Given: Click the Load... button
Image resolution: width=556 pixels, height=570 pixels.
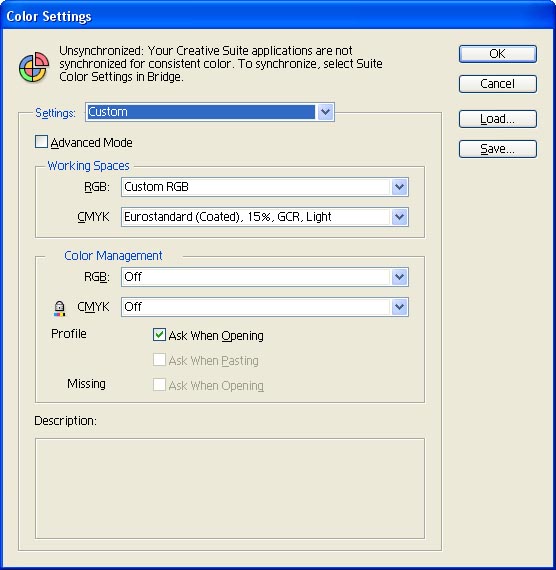Looking at the screenshot, I should point(497,119).
